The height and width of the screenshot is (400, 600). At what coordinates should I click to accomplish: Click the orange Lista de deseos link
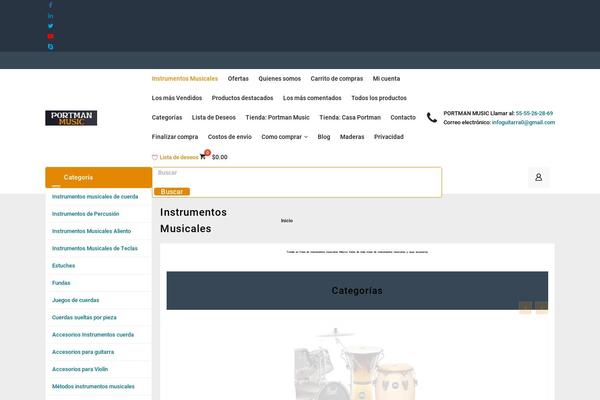tap(179, 157)
